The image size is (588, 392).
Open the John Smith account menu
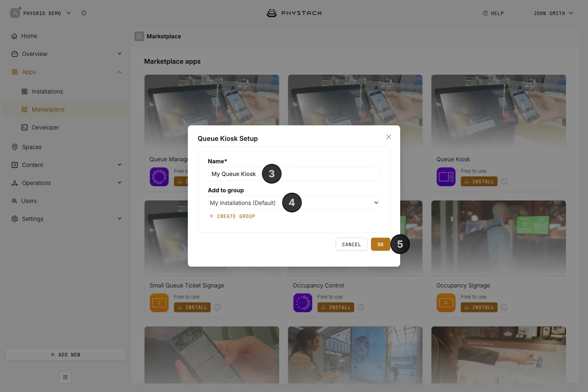pyautogui.click(x=553, y=13)
